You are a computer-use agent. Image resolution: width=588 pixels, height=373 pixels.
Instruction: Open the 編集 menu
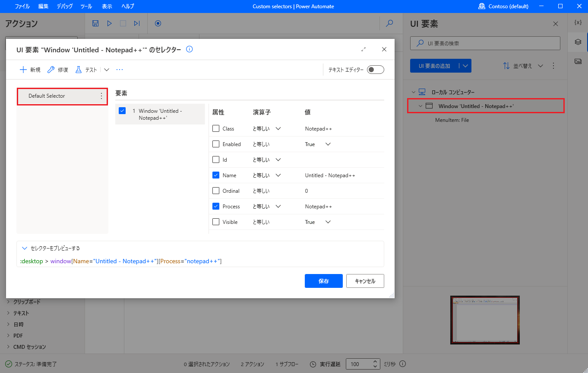[x=43, y=6]
